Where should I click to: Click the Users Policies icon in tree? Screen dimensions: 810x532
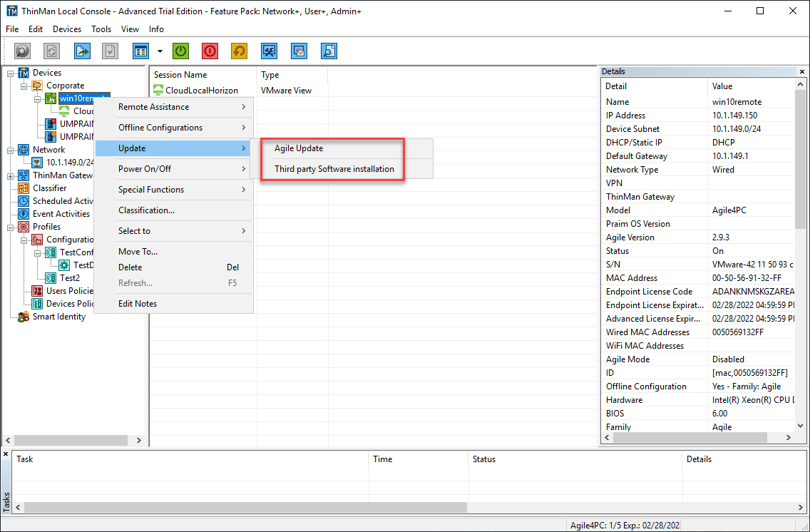(x=37, y=291)
